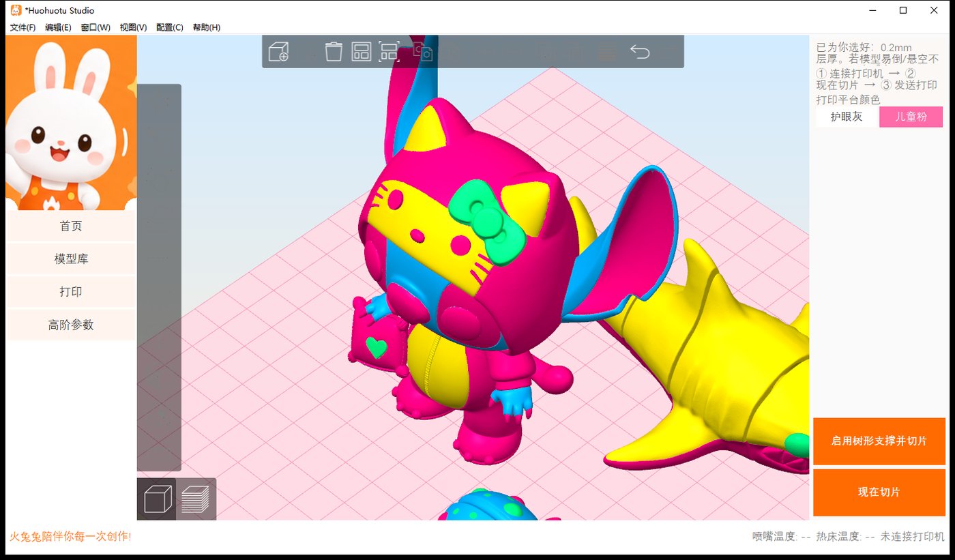Viewport: 955px width, 560px height.
Task: Open the 文件(F) menu
Action: point(23,27)
